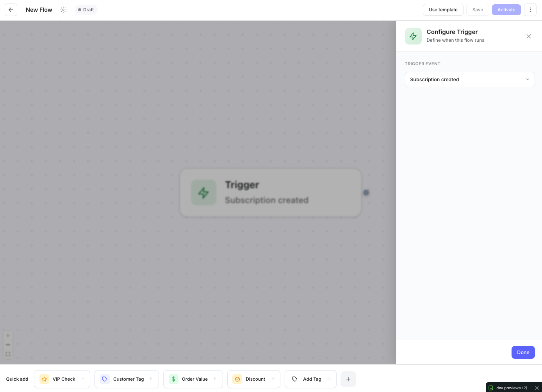Screen dimensions: 542x392
Task: Click the canvas zoom in button
Action: click(8, 336)
